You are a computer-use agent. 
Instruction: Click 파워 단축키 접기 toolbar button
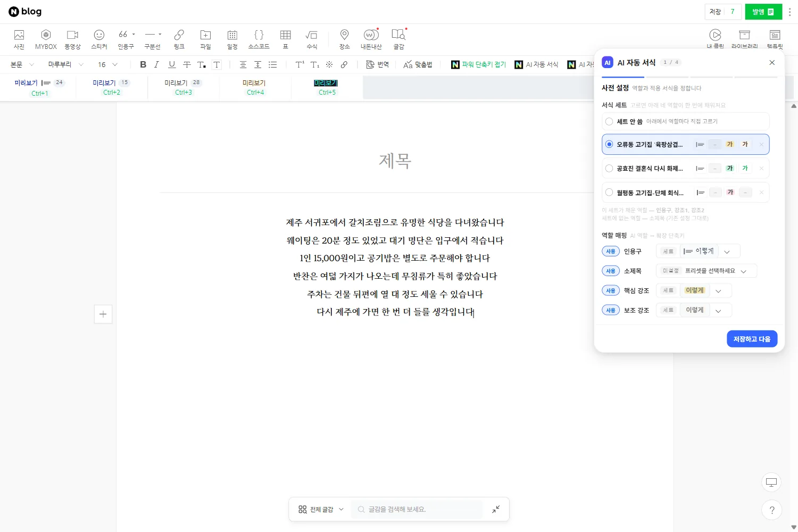click(479, 64)
